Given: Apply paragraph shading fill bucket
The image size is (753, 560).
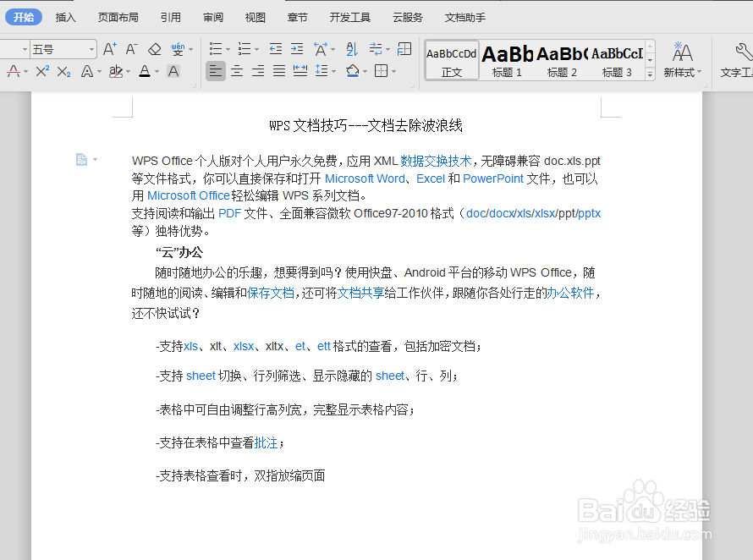Looking at the screenshot, I should (x=353, y=72).
